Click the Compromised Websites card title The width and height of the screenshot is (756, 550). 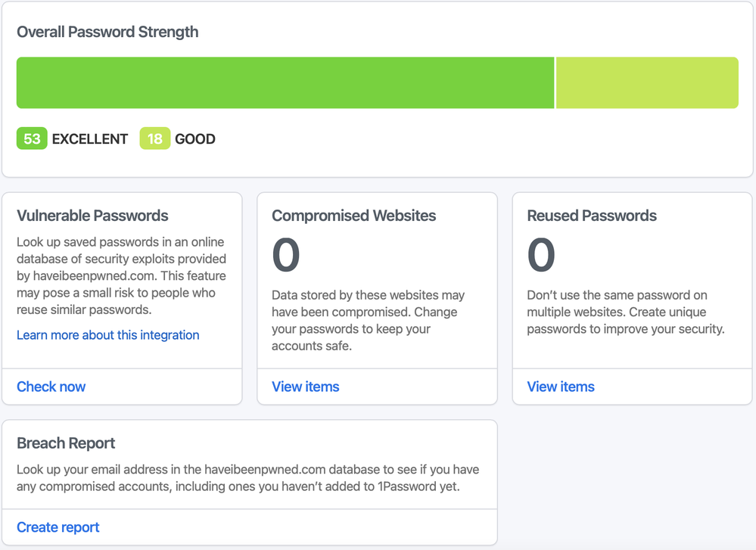coord(353,216)
